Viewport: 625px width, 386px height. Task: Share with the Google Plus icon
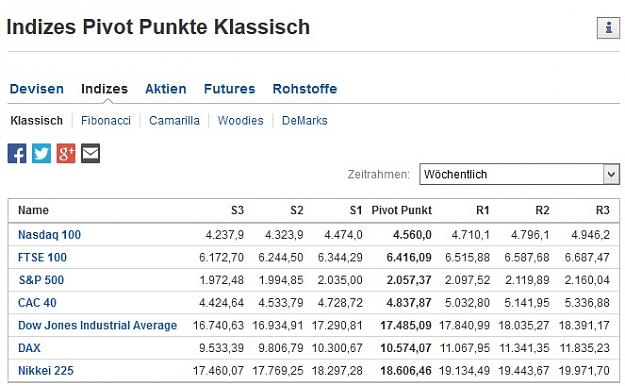[x=66, y=154]
